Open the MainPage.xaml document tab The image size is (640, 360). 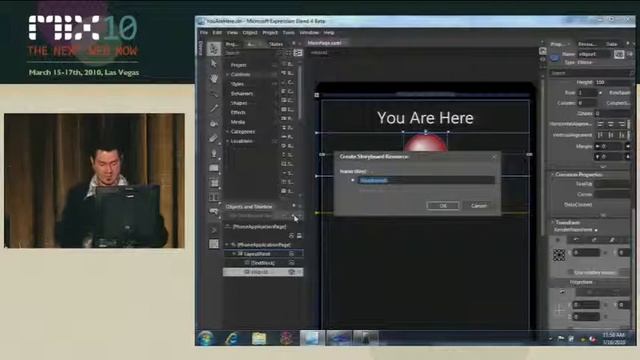(x=324, y=43)
